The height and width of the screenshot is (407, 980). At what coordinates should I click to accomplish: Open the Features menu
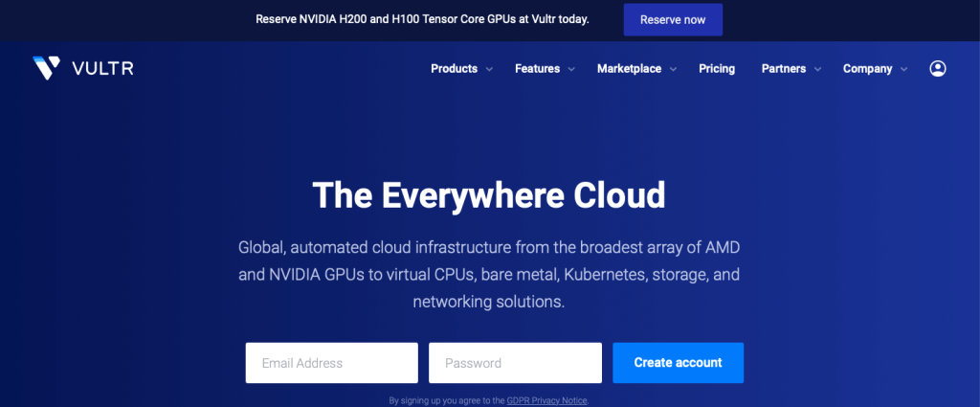tap(538, 69)
